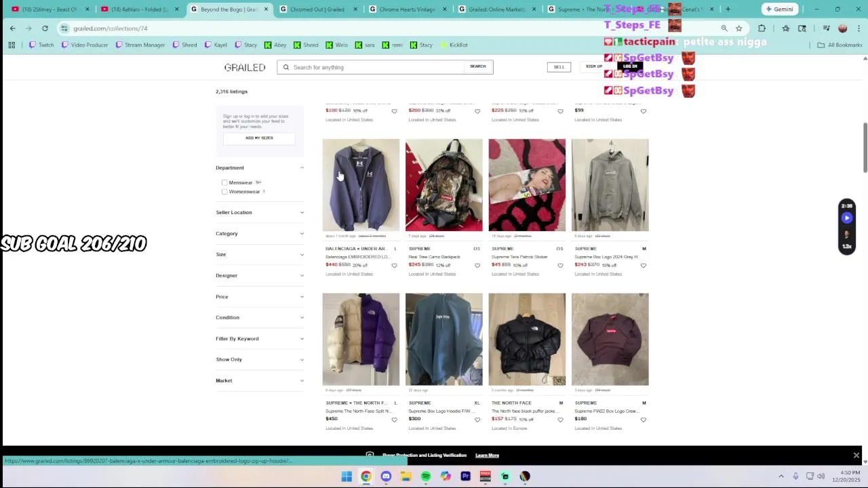Open a new browser tab

(728, 9)
